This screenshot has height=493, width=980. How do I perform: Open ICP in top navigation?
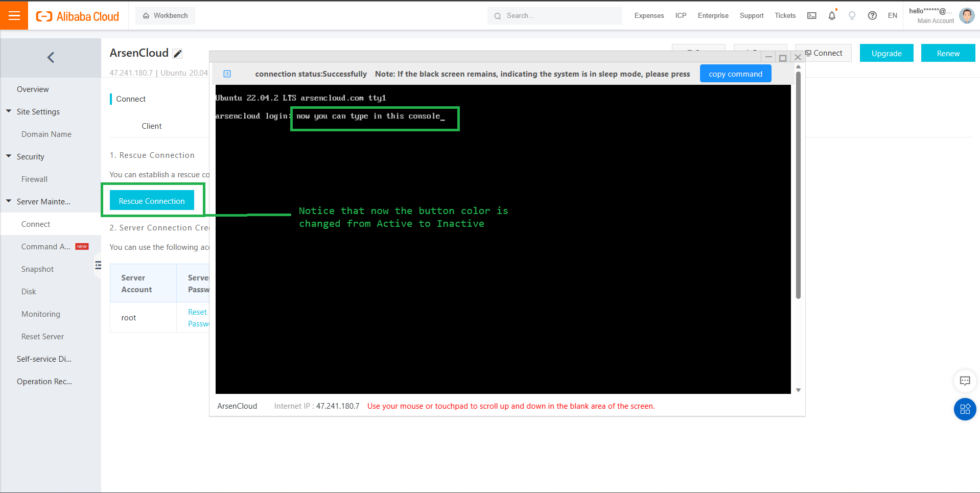coord(681,16)
